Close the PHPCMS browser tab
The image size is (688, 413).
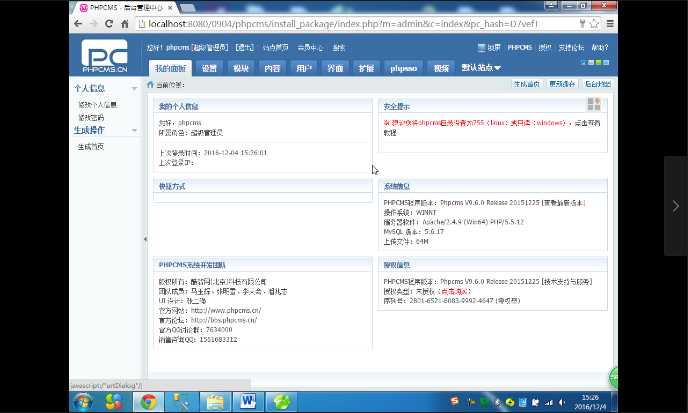pyautogui.click(x=170, y=7)
